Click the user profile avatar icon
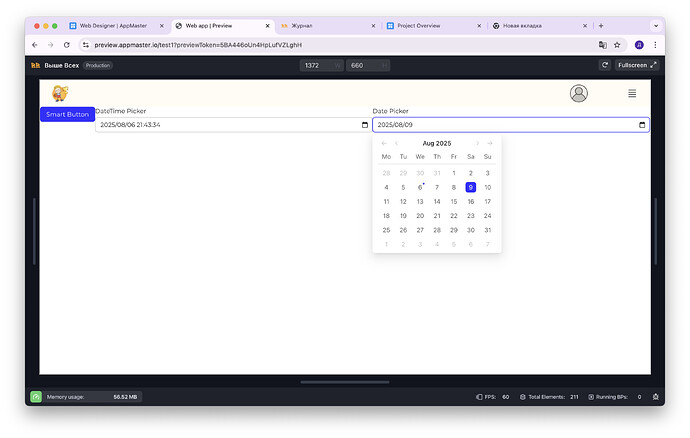 [578, 93]
